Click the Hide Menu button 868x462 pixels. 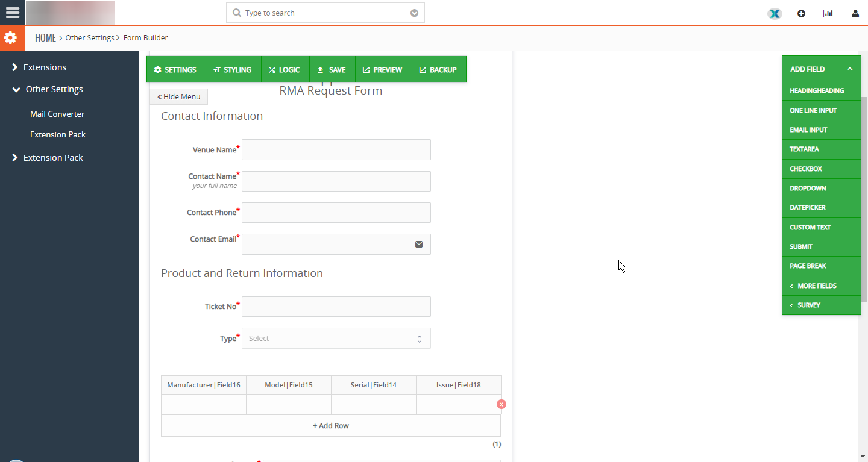click(x=179, y=96)
